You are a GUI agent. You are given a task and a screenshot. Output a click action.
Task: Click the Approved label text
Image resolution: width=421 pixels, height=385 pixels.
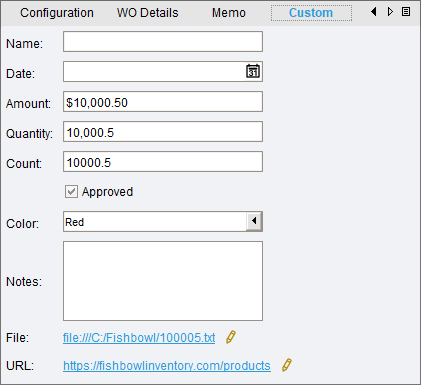tap(107, 192)
